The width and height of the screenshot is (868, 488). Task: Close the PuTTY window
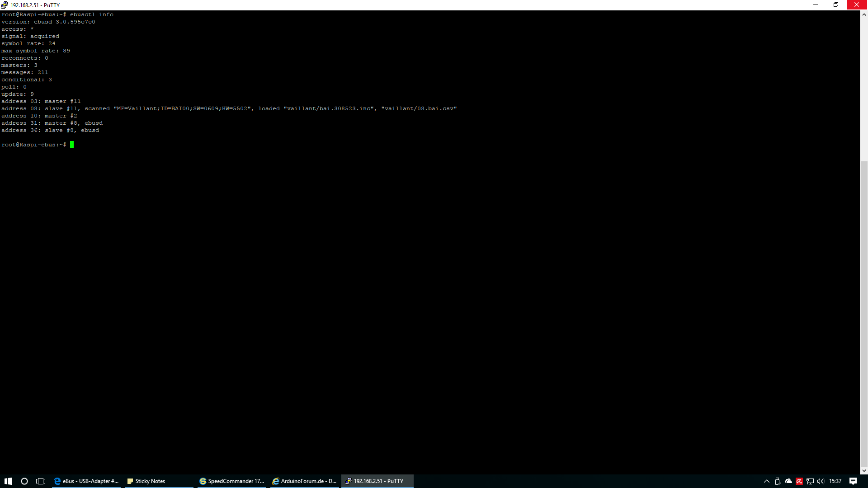click(857, 5)
